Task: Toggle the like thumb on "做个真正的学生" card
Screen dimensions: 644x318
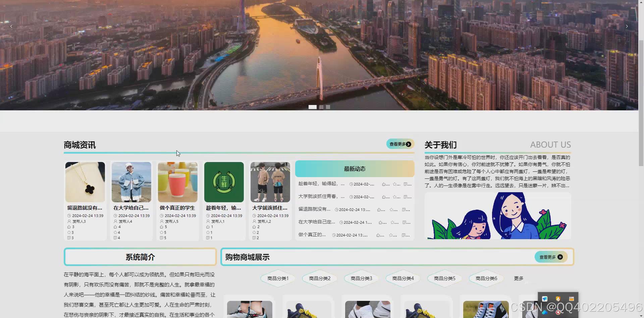Action: [x=161, y=227]
